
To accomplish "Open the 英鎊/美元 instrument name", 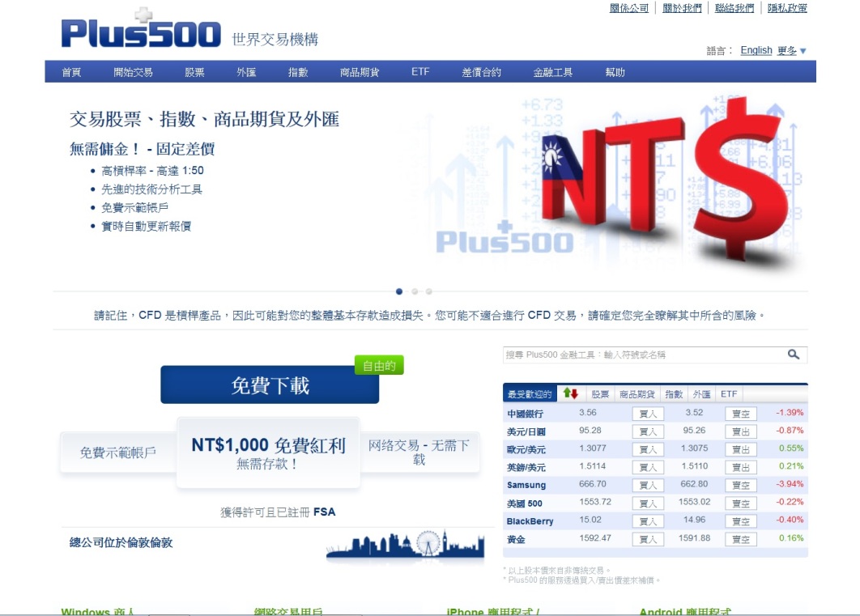I will (x=526, y=468).
